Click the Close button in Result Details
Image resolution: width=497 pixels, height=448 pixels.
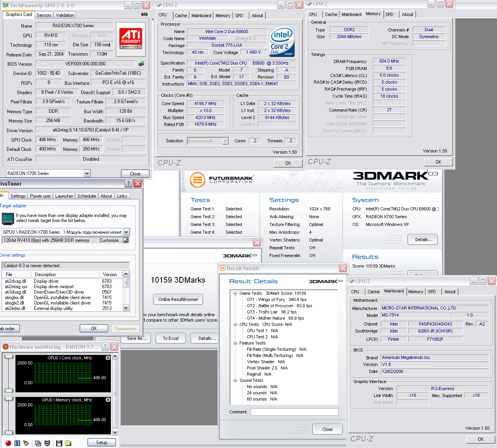pyautogui.click(x=327, y=429)
